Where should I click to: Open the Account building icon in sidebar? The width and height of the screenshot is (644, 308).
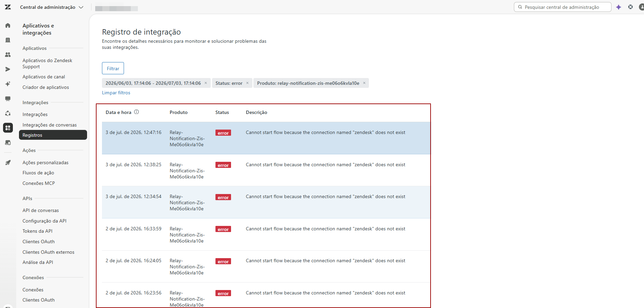[x=8, y=40]
